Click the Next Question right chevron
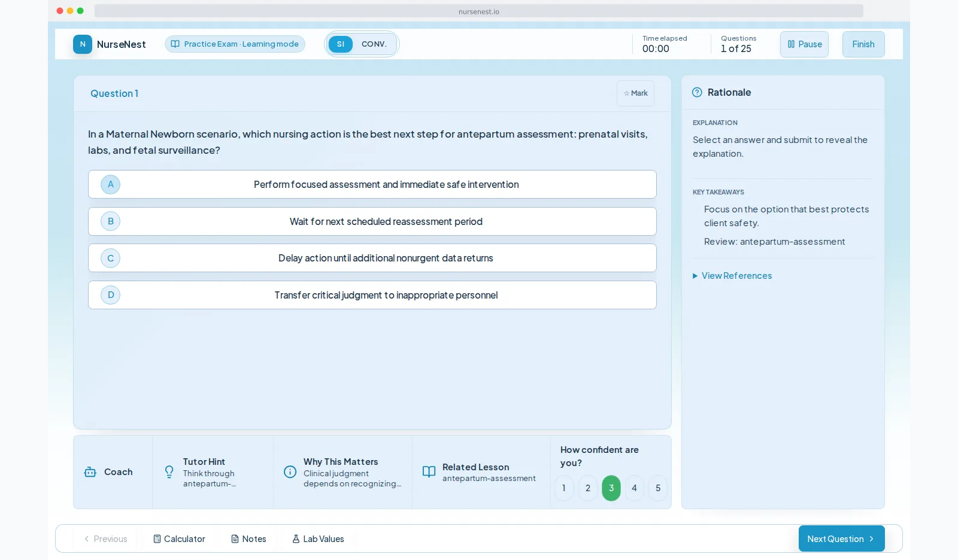The image size is (958, 560). point(871,539)
